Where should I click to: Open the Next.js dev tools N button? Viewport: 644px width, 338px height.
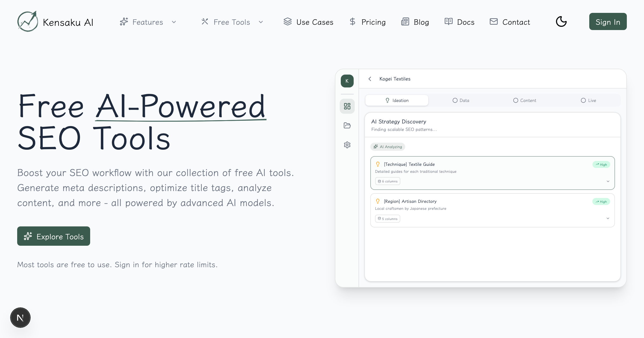point(20,318)
